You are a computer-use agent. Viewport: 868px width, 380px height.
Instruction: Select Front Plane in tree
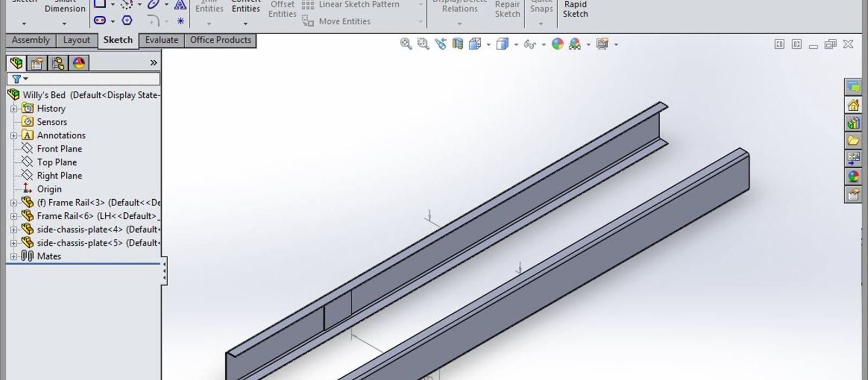tap(59, 149)
